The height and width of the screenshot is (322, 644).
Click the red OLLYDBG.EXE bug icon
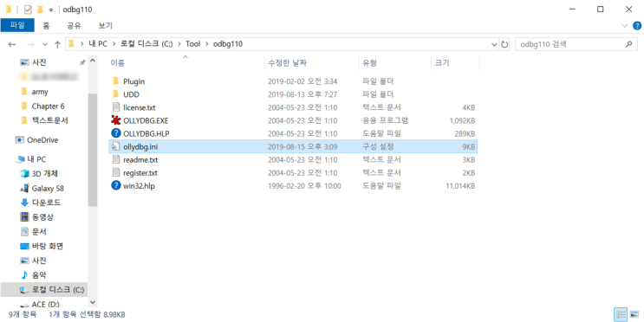pos(116,120)
